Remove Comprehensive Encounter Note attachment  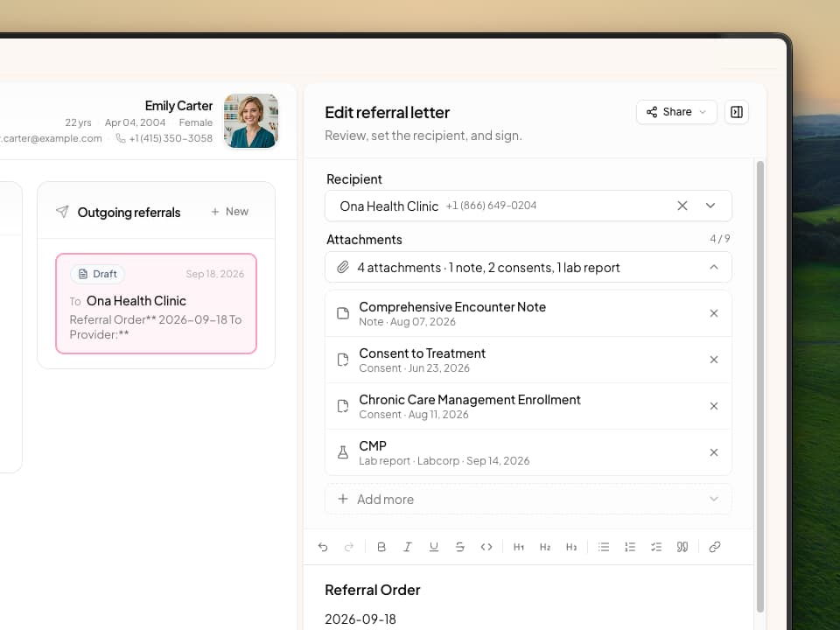click(714, 313)
